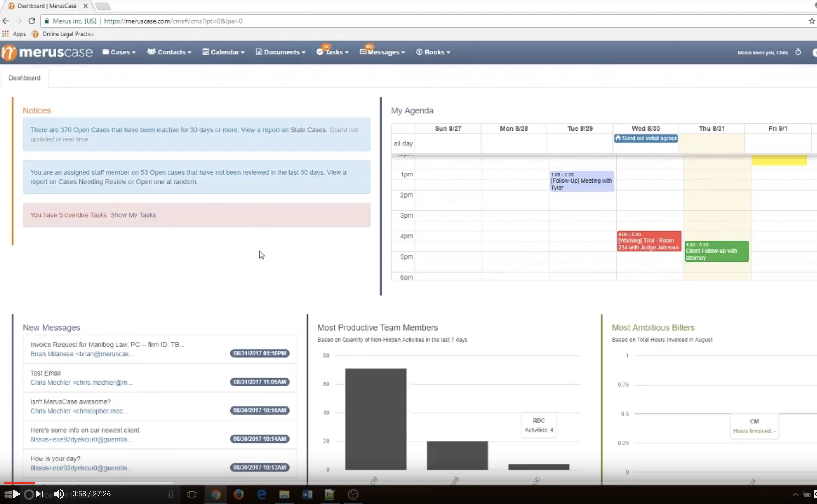Mute the video volume speaker
817x504 pixels.
(59, 494)
